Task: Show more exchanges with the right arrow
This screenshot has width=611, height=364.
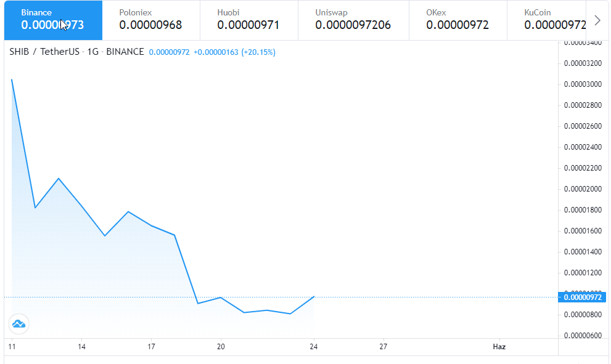Action: (597, 20)
